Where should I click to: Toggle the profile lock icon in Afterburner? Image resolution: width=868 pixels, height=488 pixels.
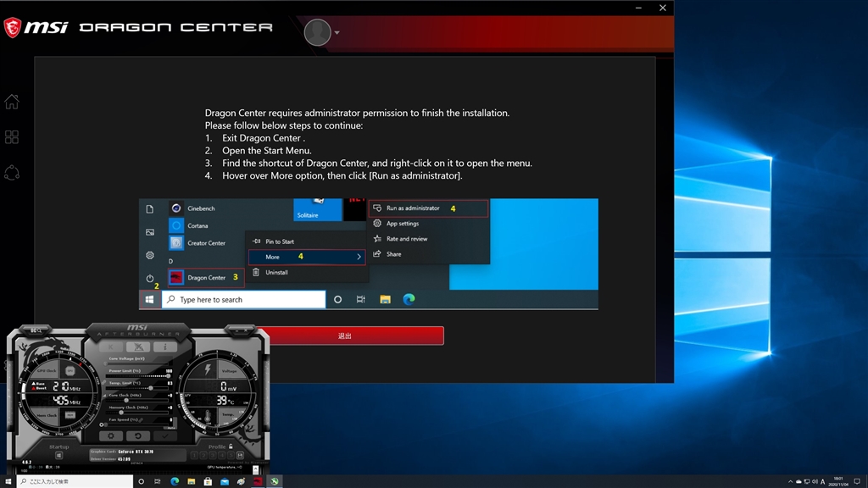coord(229,446)
